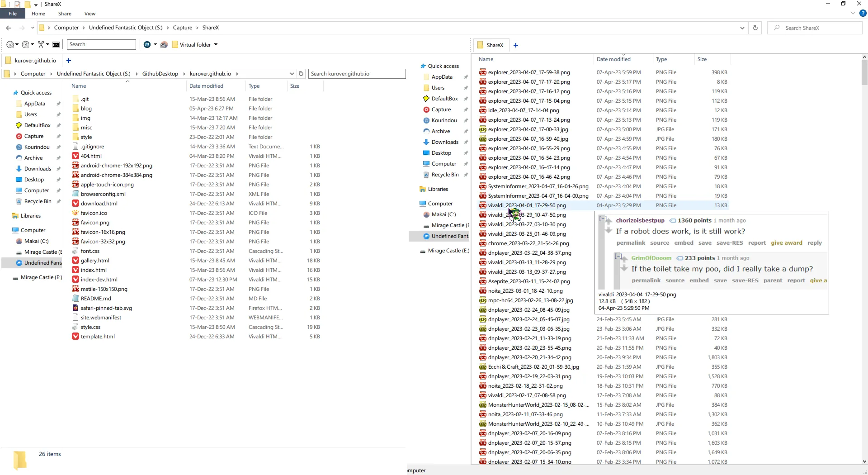
Task: Open the Share ribbon tab
Action: 65,14
